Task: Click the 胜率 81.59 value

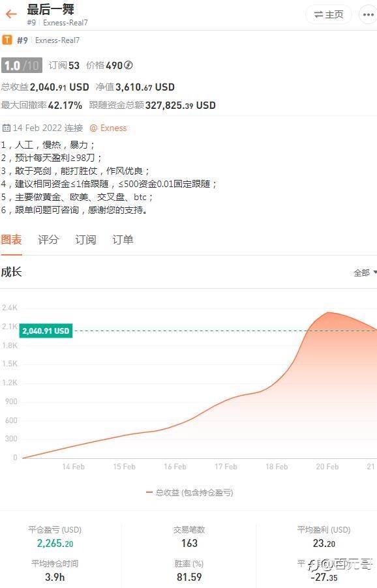Action: [x=189, y=577]
